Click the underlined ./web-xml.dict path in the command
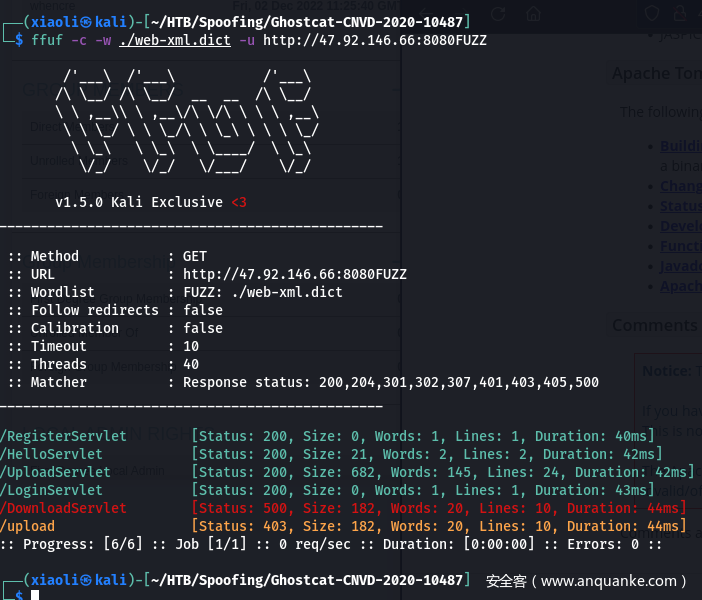 click(175, 40)
